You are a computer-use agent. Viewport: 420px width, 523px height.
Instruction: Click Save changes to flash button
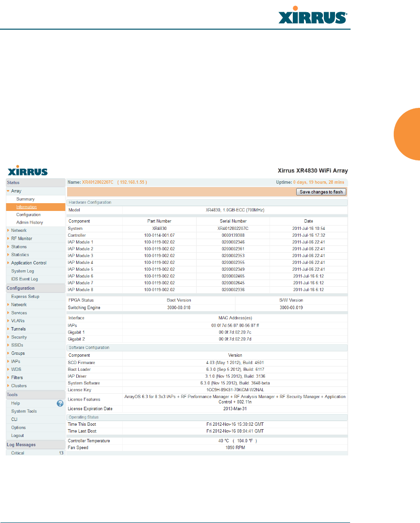tap(321, 192)
